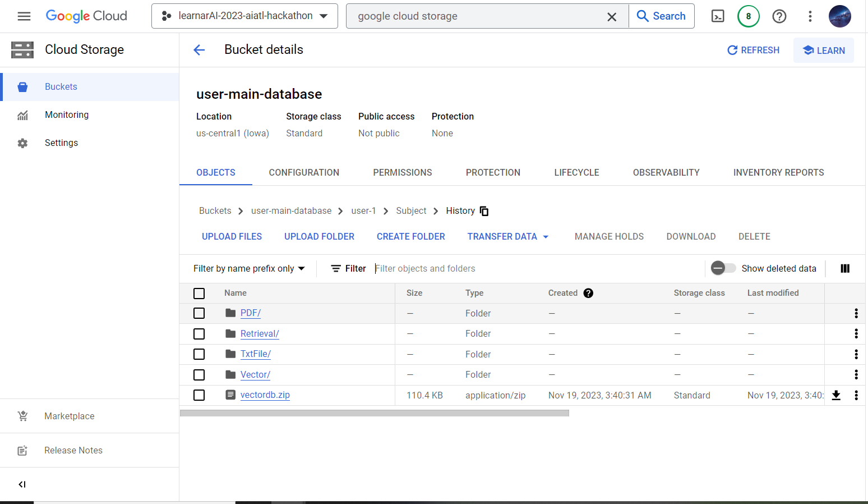The image size is (868, 504).
Task: Open Marketplace from the sidebar
Action: [90, 416]
